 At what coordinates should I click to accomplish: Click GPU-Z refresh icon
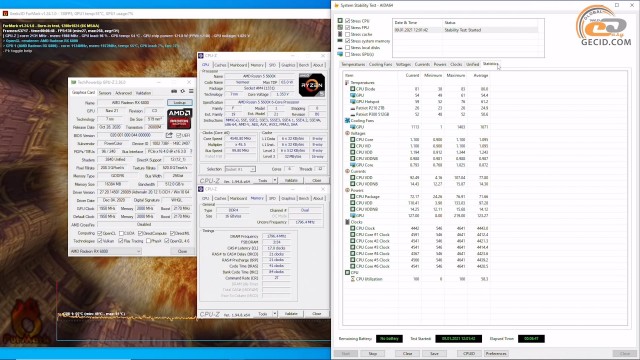(x=182, y=91)
